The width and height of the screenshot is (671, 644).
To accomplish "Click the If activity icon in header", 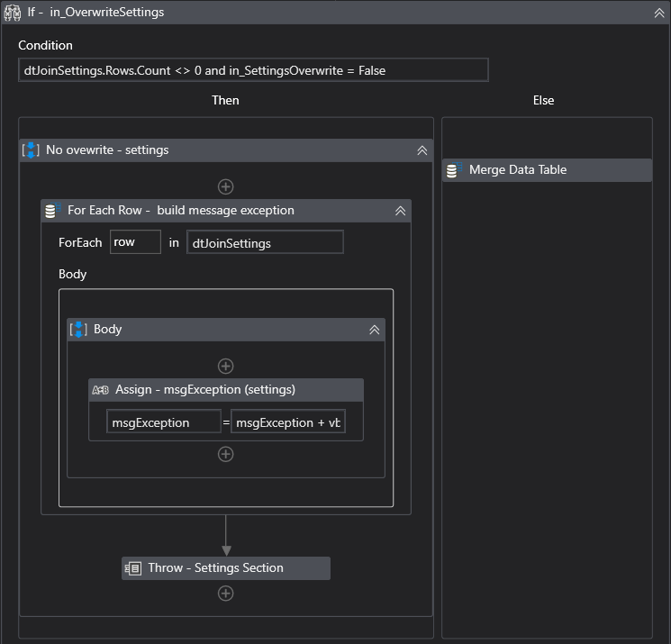I will coord(14,13).
